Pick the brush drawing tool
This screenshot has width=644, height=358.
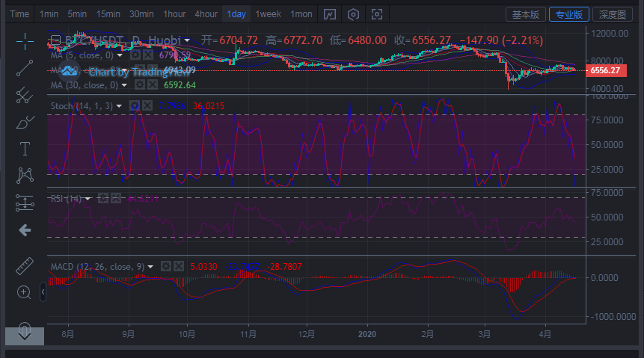25,122
